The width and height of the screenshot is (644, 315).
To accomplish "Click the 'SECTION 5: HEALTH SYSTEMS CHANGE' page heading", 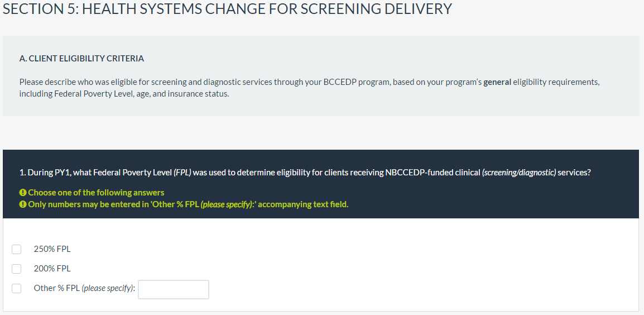I will [x=227, y=9].
